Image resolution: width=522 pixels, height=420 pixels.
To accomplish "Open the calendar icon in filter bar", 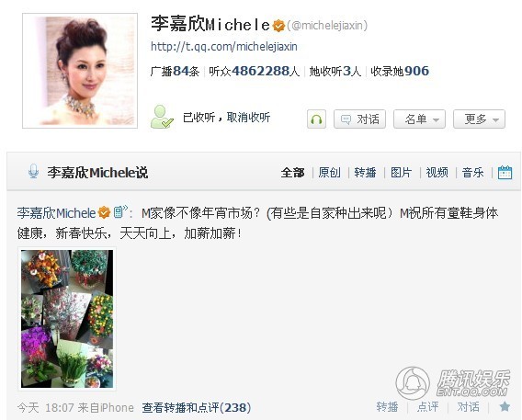I will (505, 173).
